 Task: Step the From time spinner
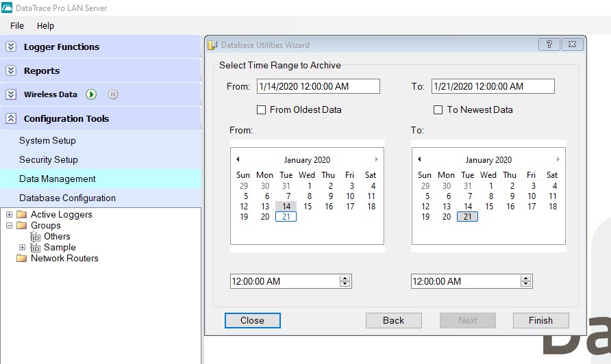(345, 281)
